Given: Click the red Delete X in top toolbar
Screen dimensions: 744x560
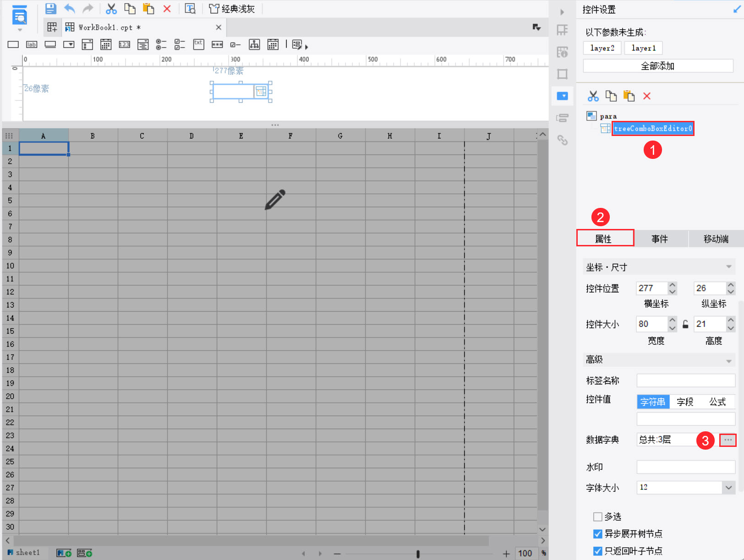Looking at the screenshot, I should [x=167, y=9].
